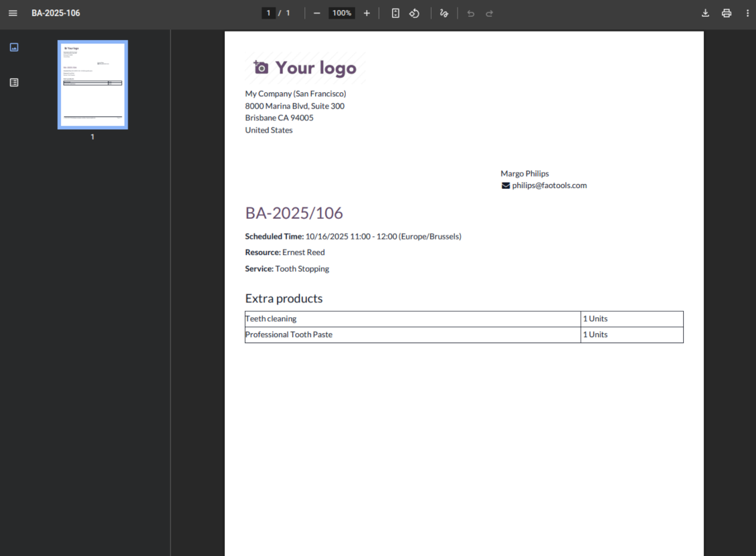756x556 pixels.
Task: Rotate the document counterclockwise
Action: pos(415,13)
